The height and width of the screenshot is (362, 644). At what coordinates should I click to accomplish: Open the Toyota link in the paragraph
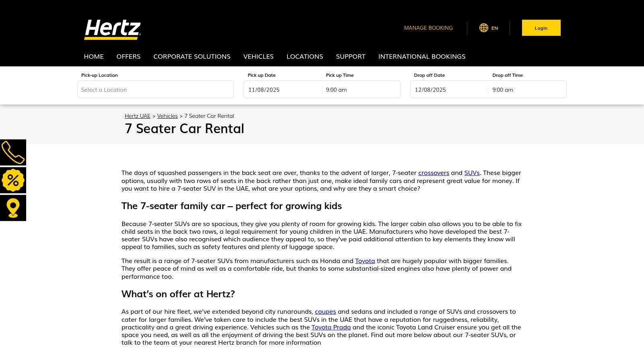coord(364,261)
